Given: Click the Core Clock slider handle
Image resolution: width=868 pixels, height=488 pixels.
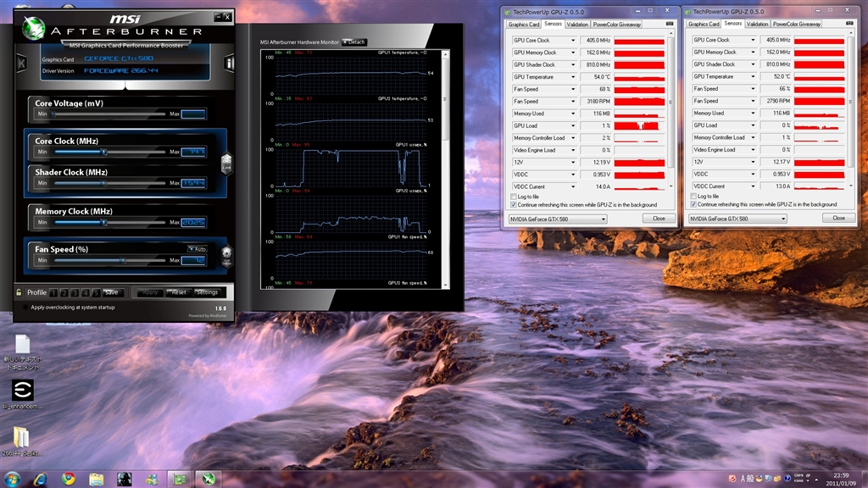Looking at the screenshot, I should click(x=103, y=152).
